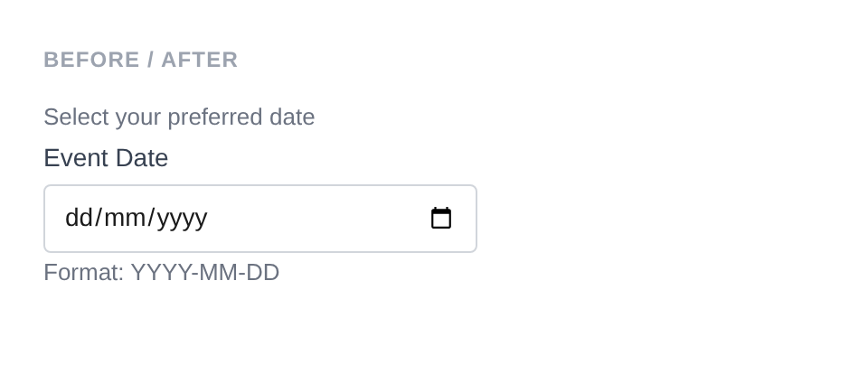Select the "yyyy" year segment
868x365 pixels.
tap(183, 219)
